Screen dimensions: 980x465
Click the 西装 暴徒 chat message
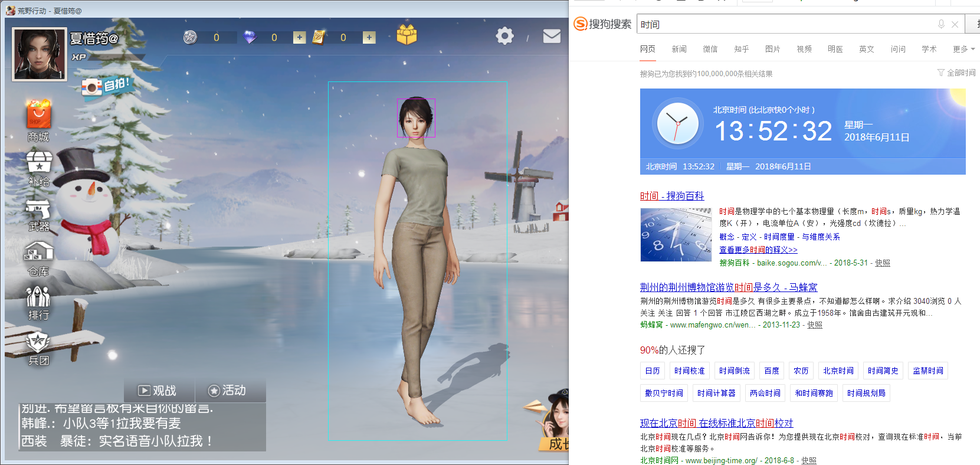(x=117, y=441)
